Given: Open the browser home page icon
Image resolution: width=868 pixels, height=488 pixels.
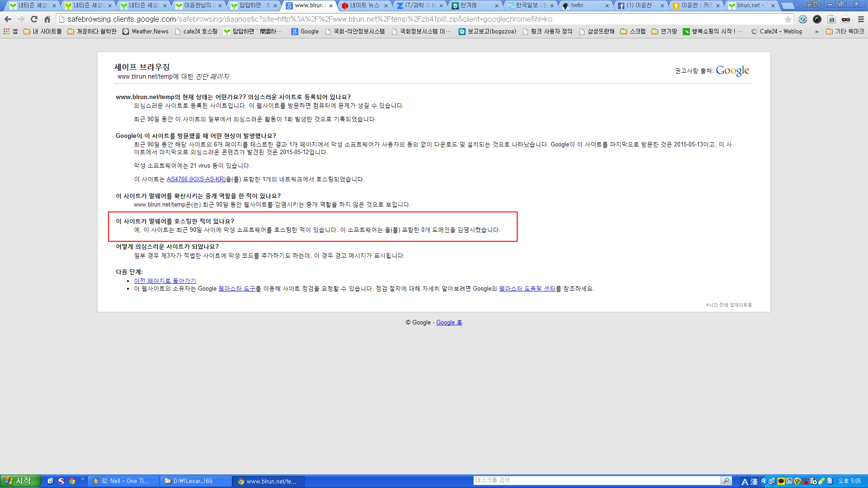Looking at the screenshot, I should pos(47,19).
